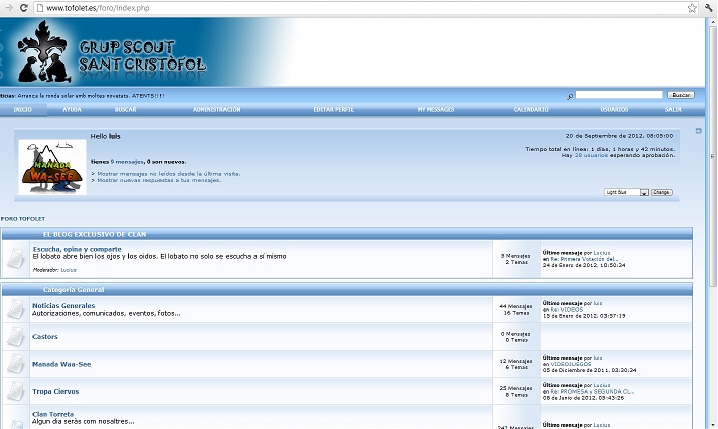The height and width of the screenshot is (429, 718).
Task: Open Lucius profile in Tropa Ciervos last post
Action: tap(602, 386)
